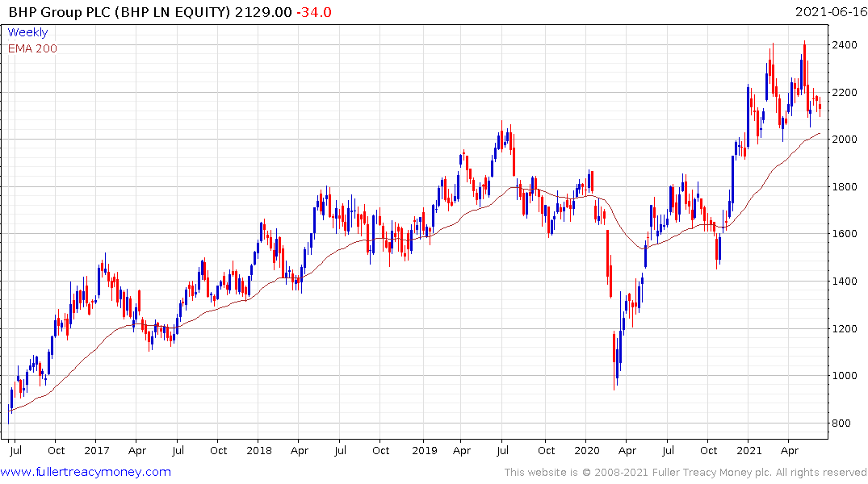Click the 2018 label on time axis
This screenshot has width=868, height=484.
[259, 450]
